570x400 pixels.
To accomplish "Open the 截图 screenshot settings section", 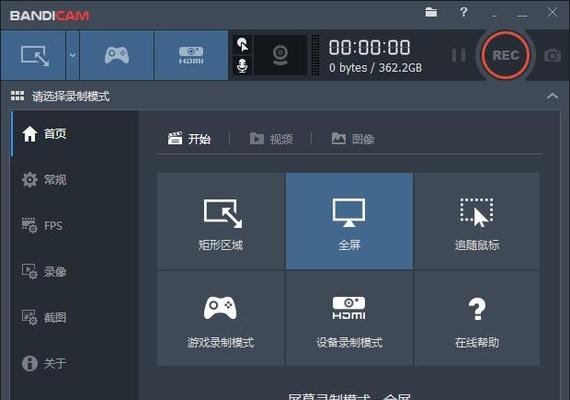I will coord(75,317).
